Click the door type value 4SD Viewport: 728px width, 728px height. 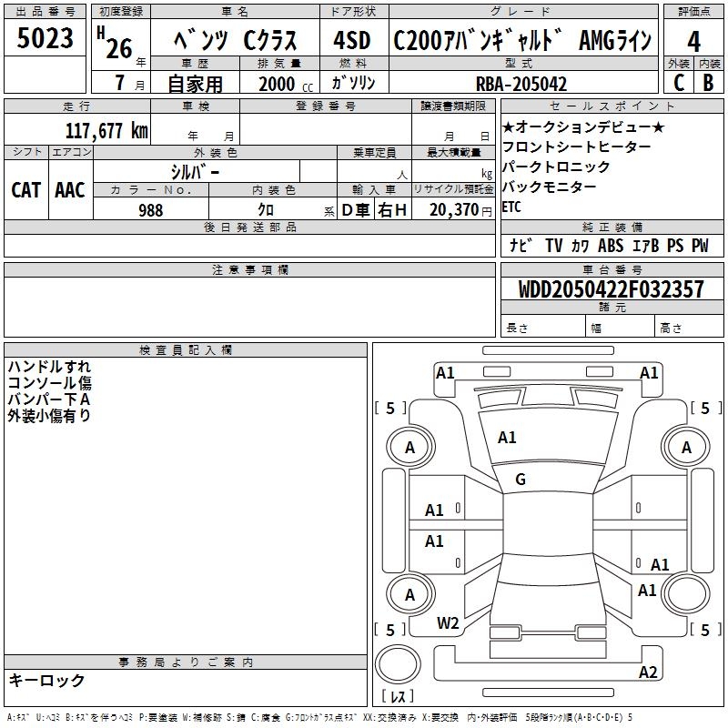pyautogui.click(x=352, y=40)
